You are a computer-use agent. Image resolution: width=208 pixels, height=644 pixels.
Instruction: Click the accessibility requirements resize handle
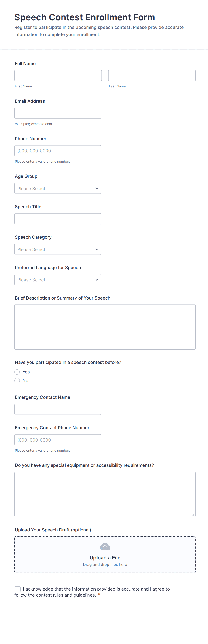tap(193, 514)
